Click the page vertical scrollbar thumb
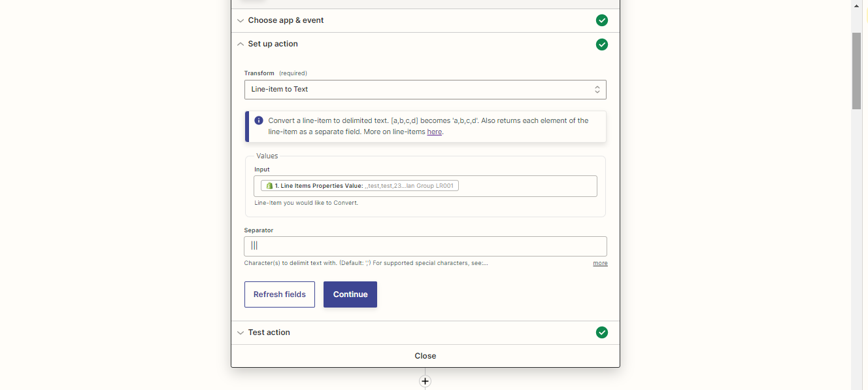This screenshot has width=868, height=390. coord(856,71)
